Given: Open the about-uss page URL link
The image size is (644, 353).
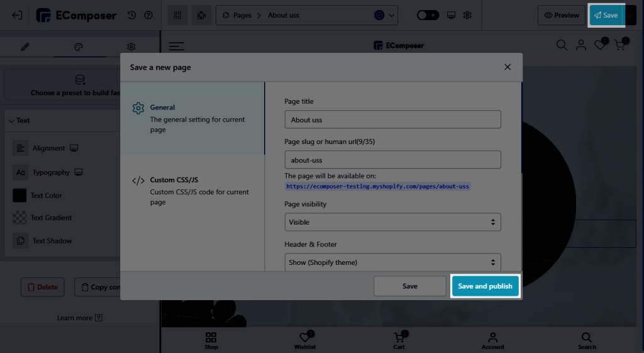Looking at the screenshot, I should [377, 186].
